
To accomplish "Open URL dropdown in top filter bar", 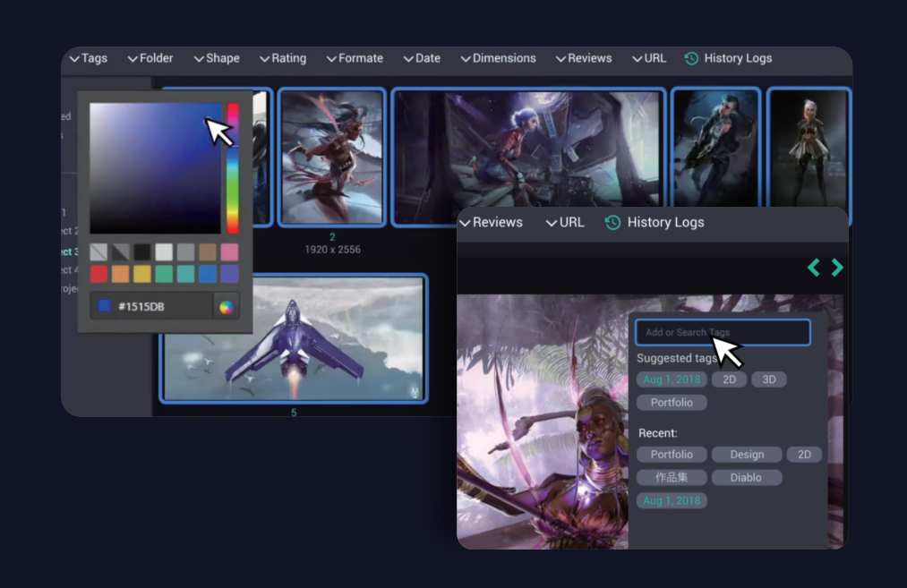I will pos(649,58).
